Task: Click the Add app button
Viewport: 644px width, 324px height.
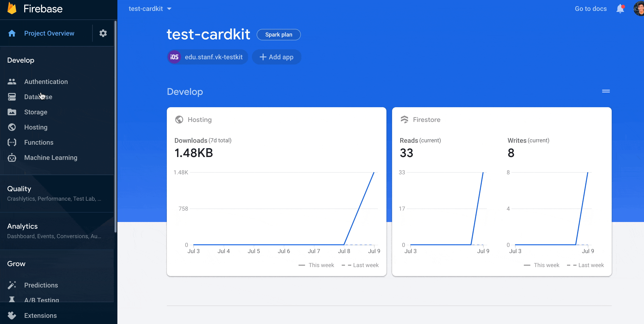Action: coord(277,57)
